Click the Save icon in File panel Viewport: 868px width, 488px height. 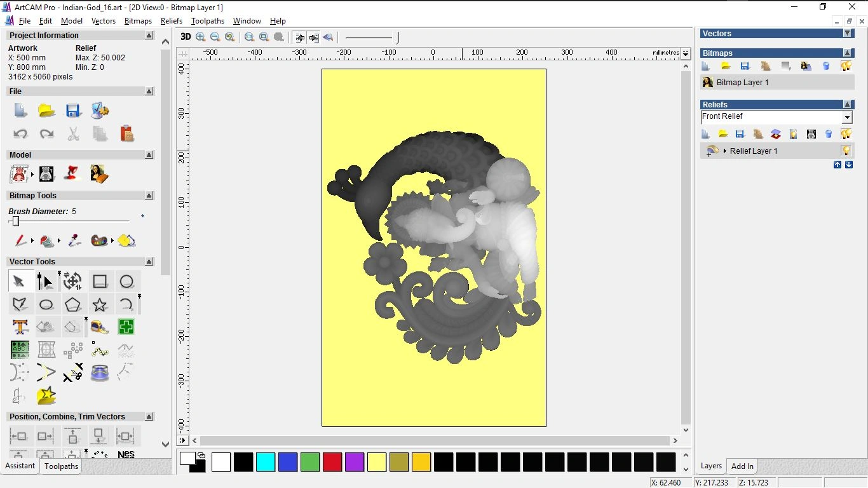73,111
